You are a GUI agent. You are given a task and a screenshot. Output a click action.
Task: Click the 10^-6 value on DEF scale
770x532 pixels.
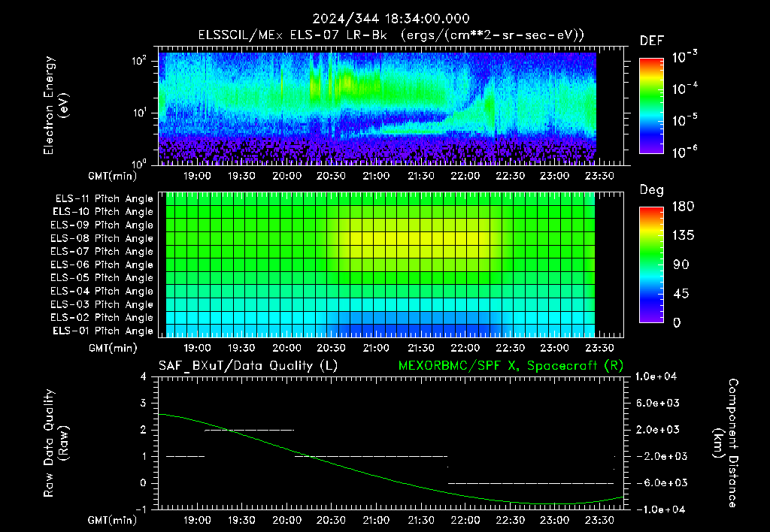pyautogui.click(x=684, y=152)
